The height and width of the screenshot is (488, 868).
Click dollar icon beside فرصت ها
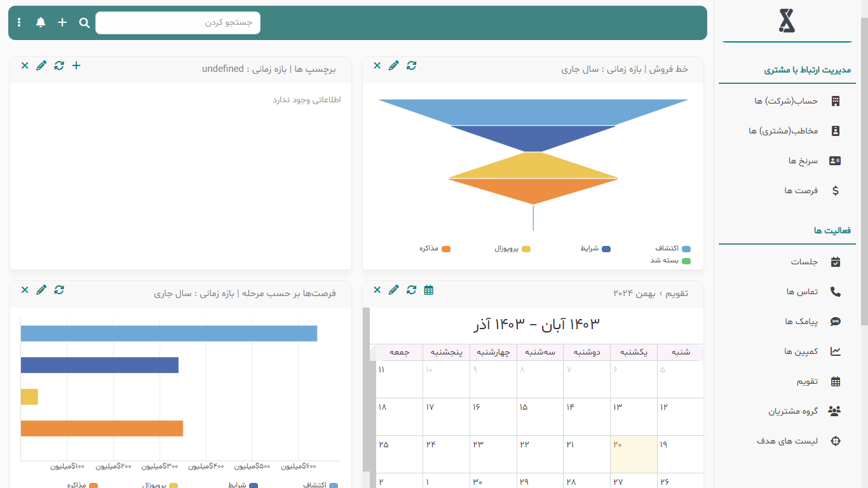[x=836, y=191]
